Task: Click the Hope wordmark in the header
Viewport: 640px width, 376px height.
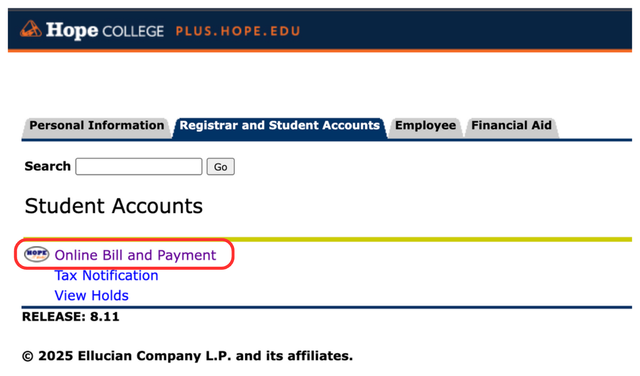Action: (x=72, y=30)
